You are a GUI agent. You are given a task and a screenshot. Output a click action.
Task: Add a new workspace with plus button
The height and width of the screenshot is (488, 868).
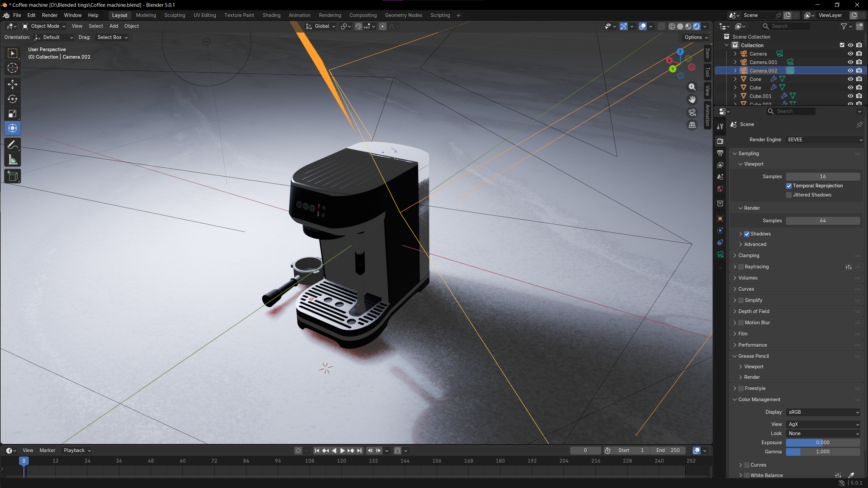coord(458,15)
